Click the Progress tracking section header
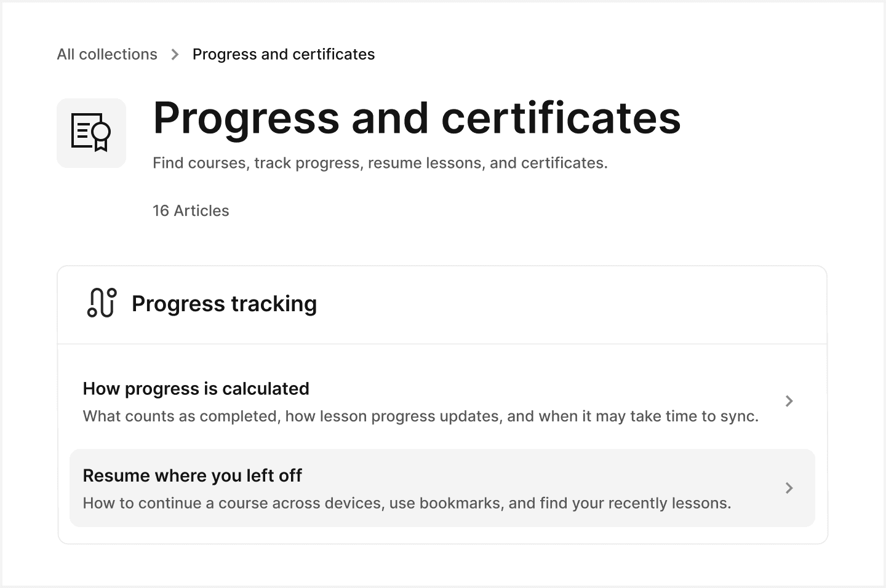Image resolution: width=886 pixels, height=588 pixels. pos(224,304)
